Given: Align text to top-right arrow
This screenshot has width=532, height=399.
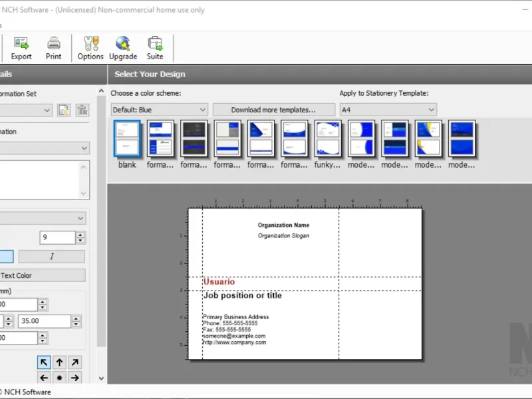Looking at the screenshot, I should 75,362.
